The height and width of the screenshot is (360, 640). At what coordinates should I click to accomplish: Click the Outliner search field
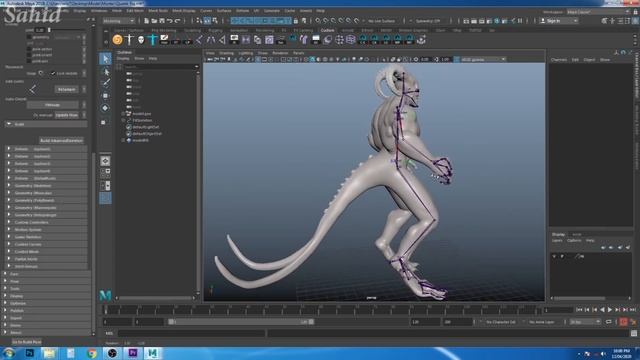point(161,67)
